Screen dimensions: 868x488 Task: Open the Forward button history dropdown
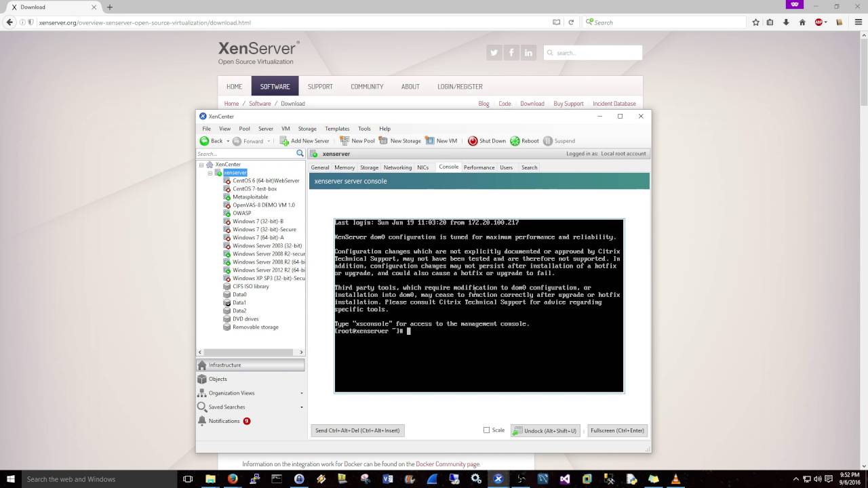tap(269, 141)
